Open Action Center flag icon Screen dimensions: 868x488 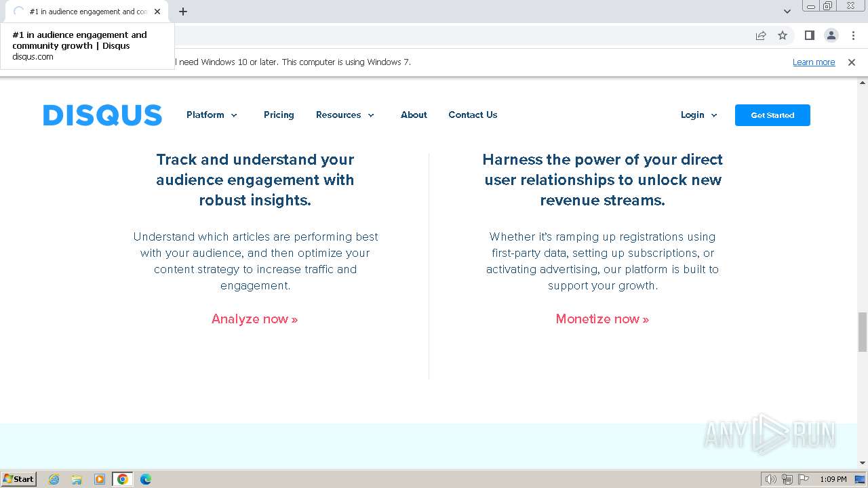click(x=804, y=479)
